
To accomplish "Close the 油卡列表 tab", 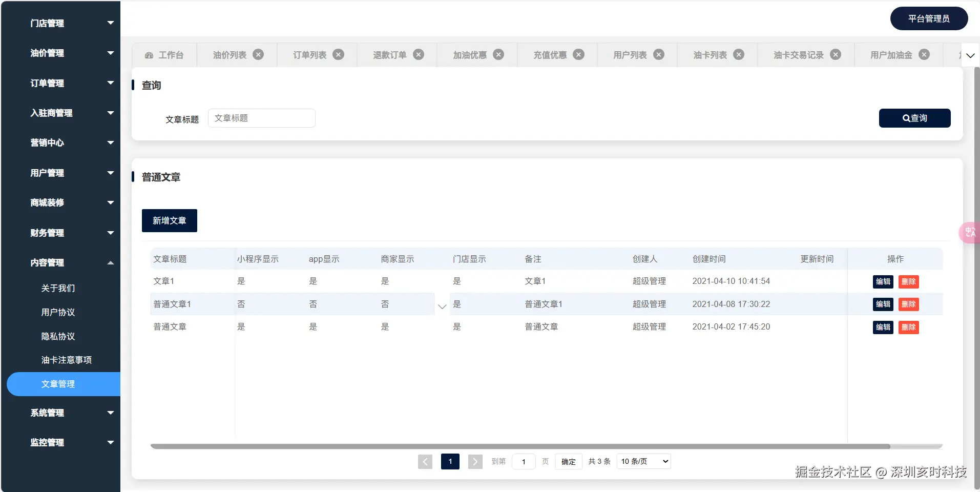I will [739, 54].
